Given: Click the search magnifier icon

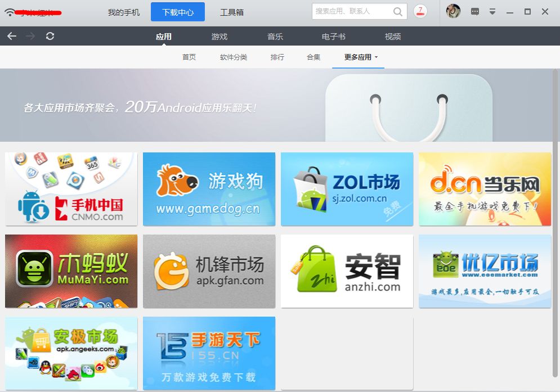Looking at the screenshot, I should tap(397, 12).
